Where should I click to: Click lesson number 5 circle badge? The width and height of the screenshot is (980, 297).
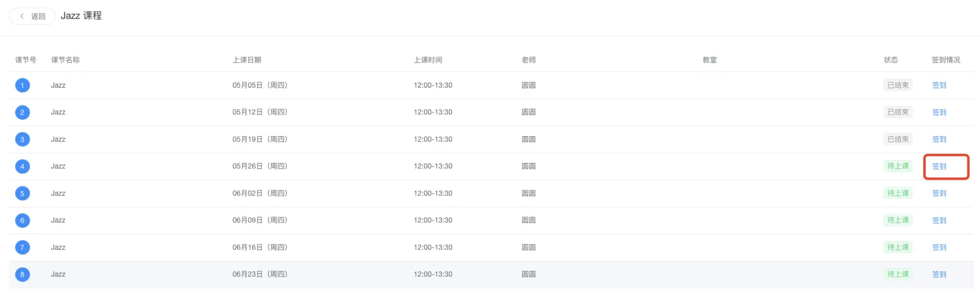(23, 194)
